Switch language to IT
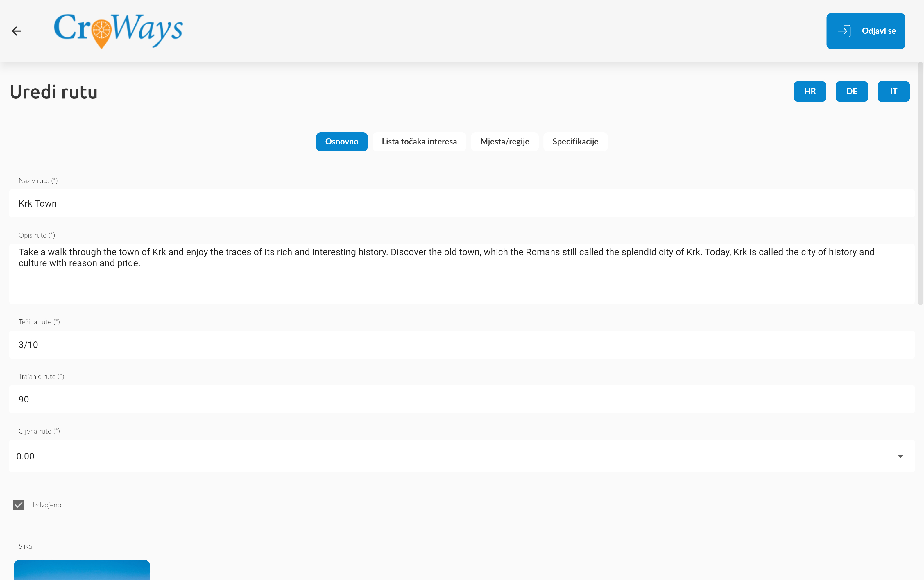The image size is (924, 580). point(893,91)
